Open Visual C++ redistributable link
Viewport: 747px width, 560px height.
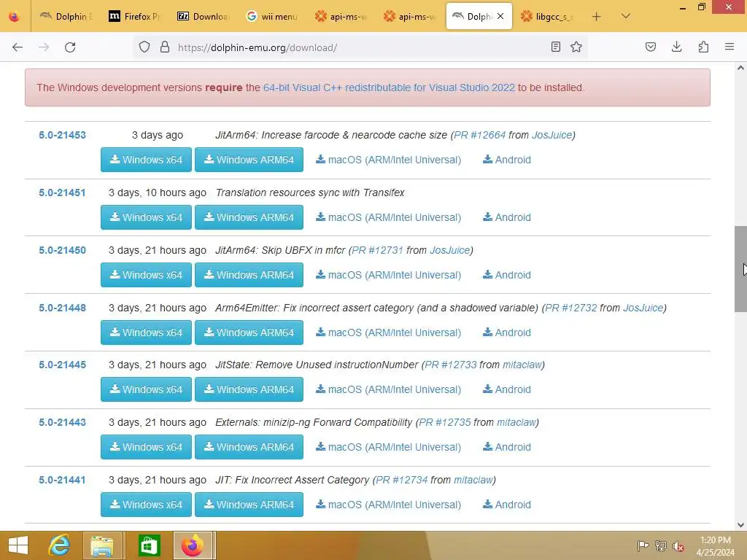pos(390,87)
